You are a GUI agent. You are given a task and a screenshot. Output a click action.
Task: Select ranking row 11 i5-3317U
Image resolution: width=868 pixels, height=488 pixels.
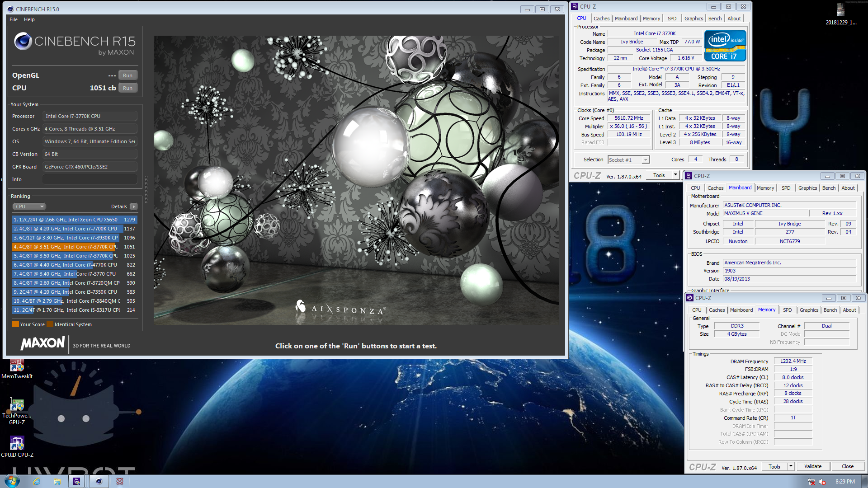75,310
